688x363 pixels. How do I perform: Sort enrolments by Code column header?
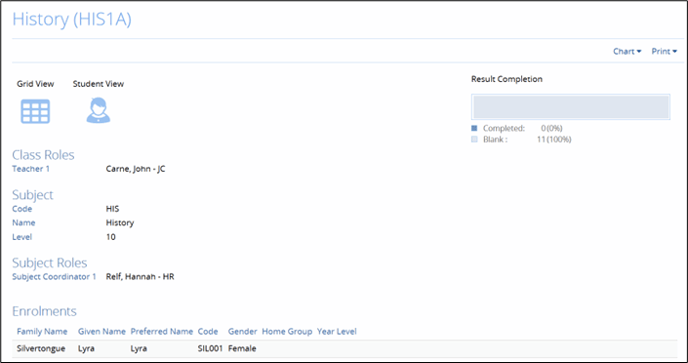208,331
